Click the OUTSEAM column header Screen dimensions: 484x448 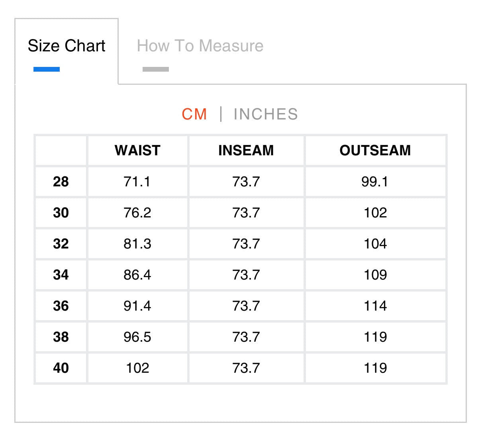(x=375, y=151)
